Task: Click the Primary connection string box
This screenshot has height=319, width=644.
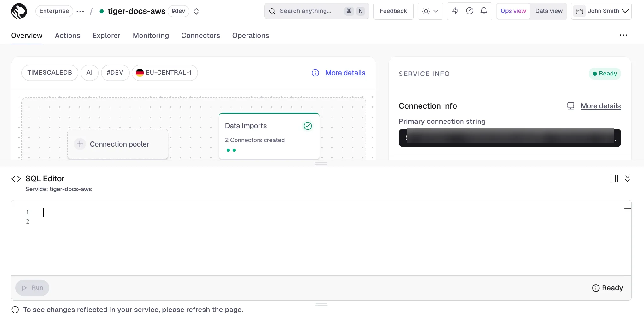Action: 510,138
